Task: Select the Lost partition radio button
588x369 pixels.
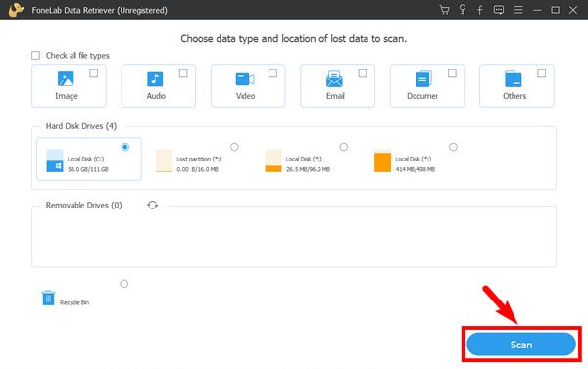Action: point(234,147)
